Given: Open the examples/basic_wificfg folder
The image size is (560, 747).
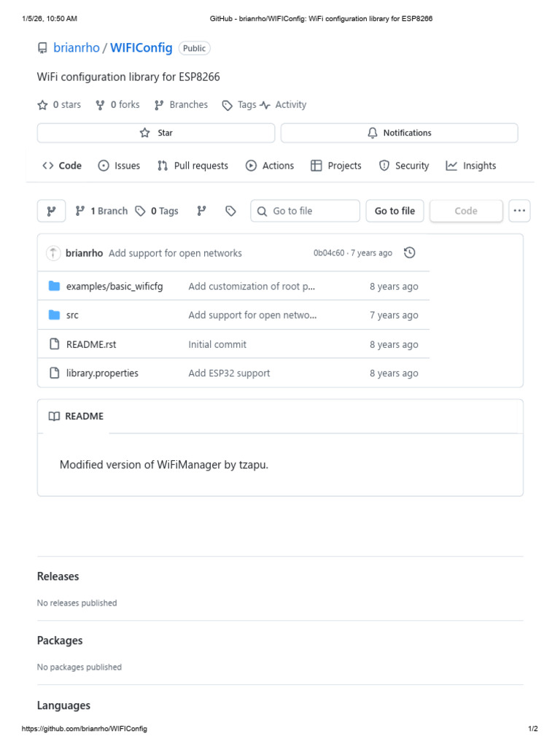Looking at the screenshot, I should click(114, 286).
